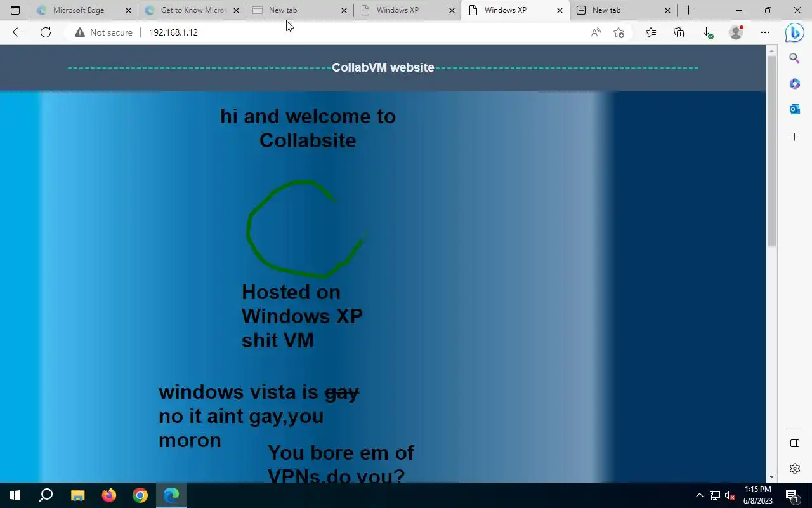Show hidden system tray icons
Image resolution: width=812 pixels, height=508 pixels.
pyautogui.click(x=700, y=495)
